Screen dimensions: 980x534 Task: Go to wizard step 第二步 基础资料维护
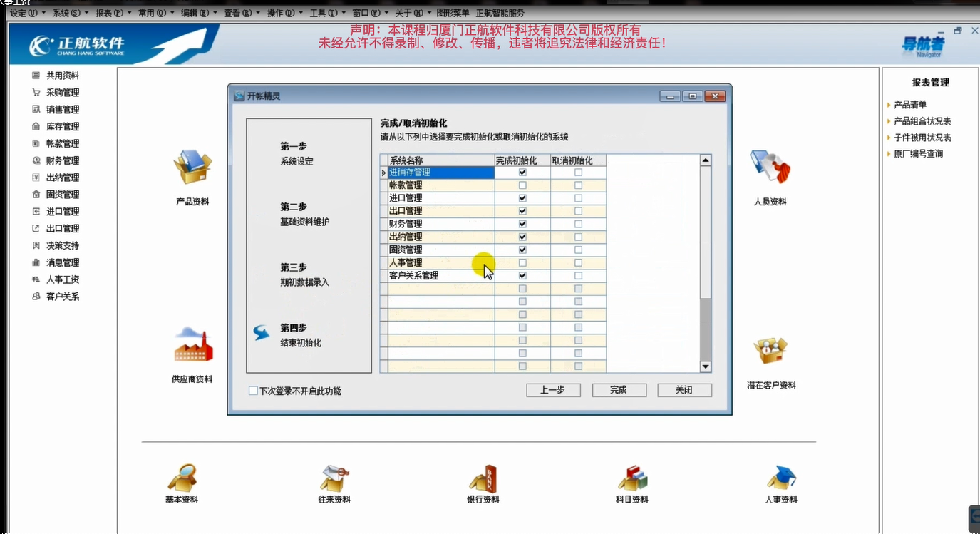point(304,214)
